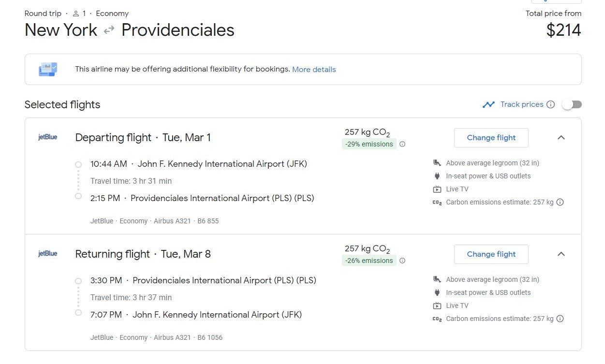The height and width of the screenshot is (364, 605).
Task: Click info icon beside -26% emissions
Action: coord(402,261)
